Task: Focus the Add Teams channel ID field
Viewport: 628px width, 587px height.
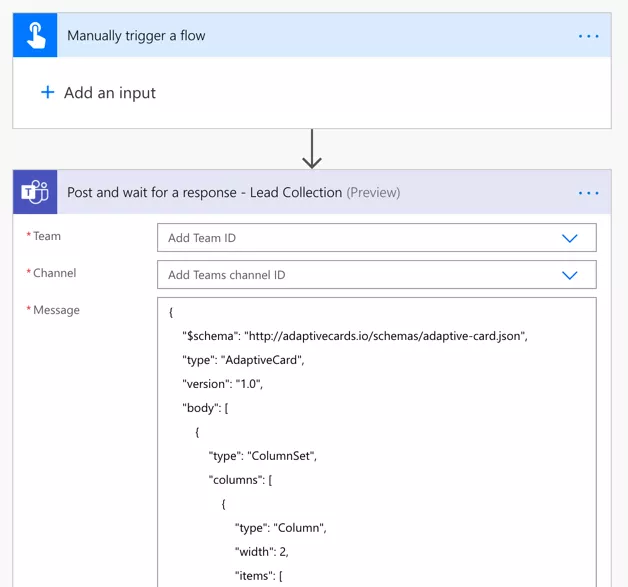Action: pyautogui.click(x=376, y=275)
